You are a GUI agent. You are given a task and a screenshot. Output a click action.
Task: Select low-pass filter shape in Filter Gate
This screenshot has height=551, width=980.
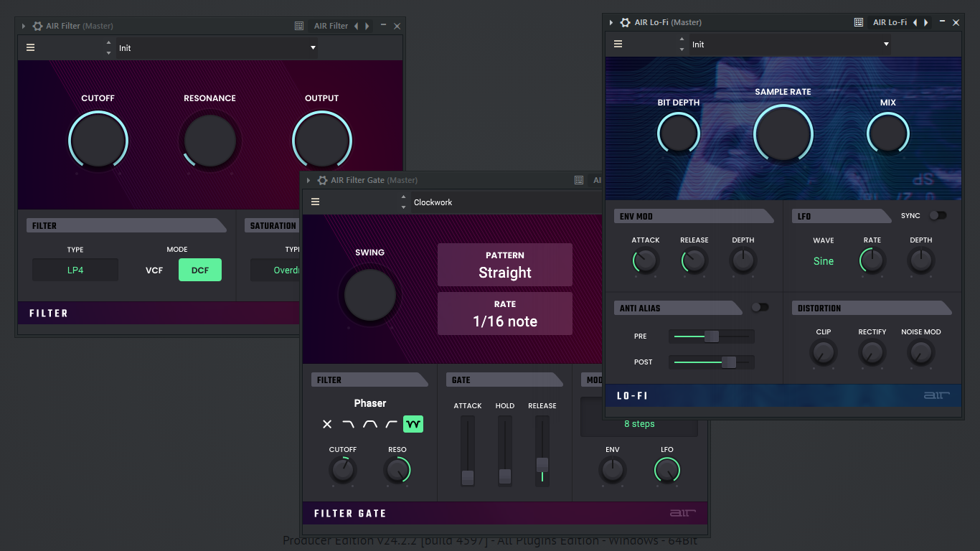[348, 424]
